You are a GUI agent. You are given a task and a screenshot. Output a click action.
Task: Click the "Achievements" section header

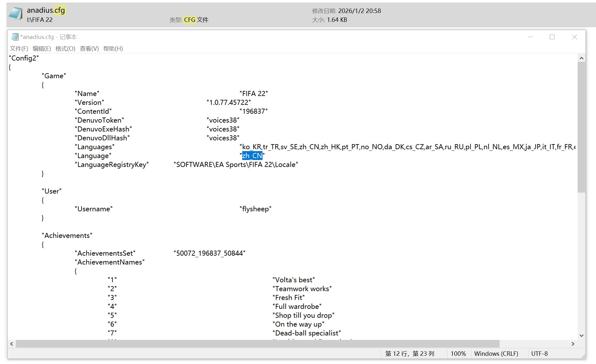67,235
